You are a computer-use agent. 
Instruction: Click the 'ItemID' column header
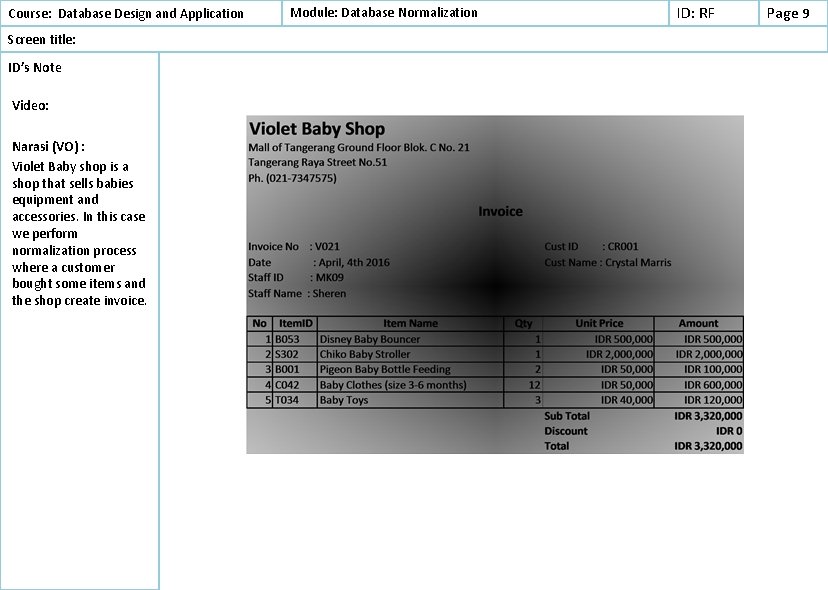(x=296, y=323)
